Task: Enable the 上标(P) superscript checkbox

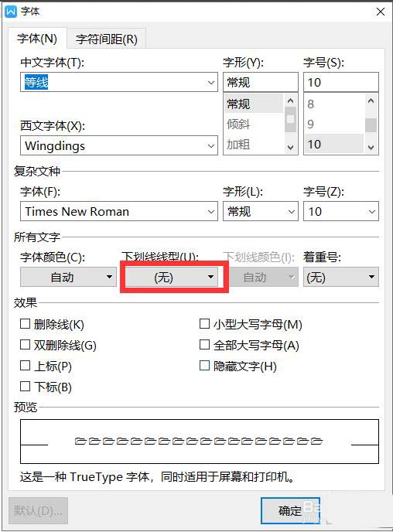Action: coord(25,366)
